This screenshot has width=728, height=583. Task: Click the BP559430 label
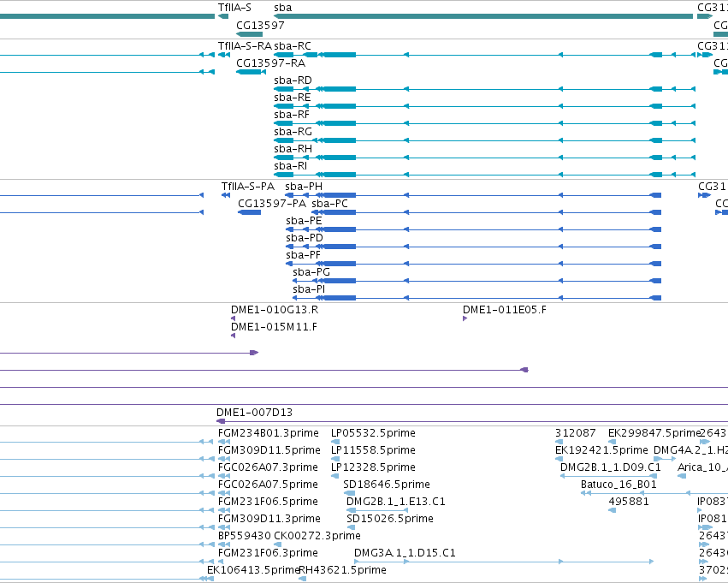[244, 536]
